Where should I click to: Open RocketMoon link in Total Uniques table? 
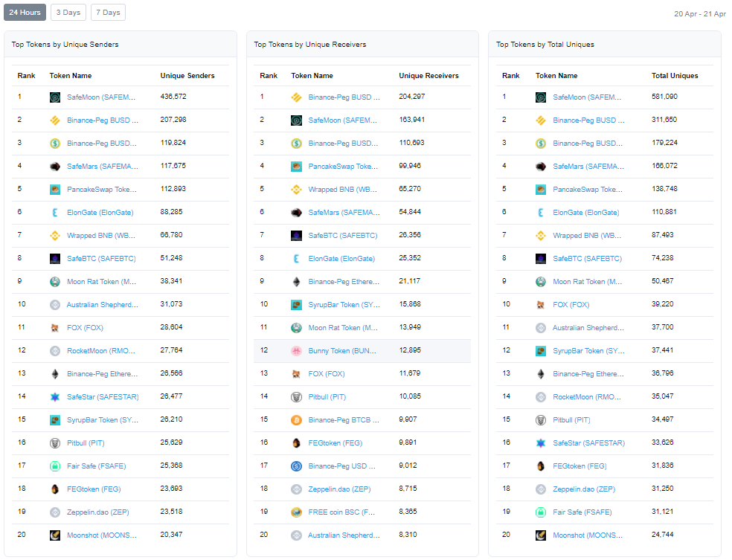coord(587,396)
